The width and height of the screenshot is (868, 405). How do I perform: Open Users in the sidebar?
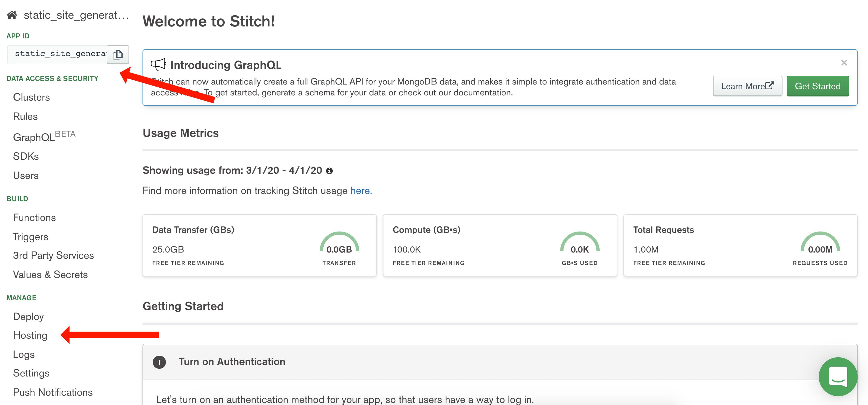click(26, 175)
